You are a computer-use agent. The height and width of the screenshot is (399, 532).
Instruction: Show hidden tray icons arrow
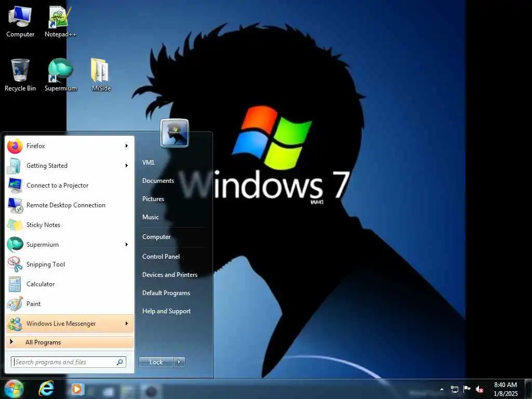coord(442,389)
